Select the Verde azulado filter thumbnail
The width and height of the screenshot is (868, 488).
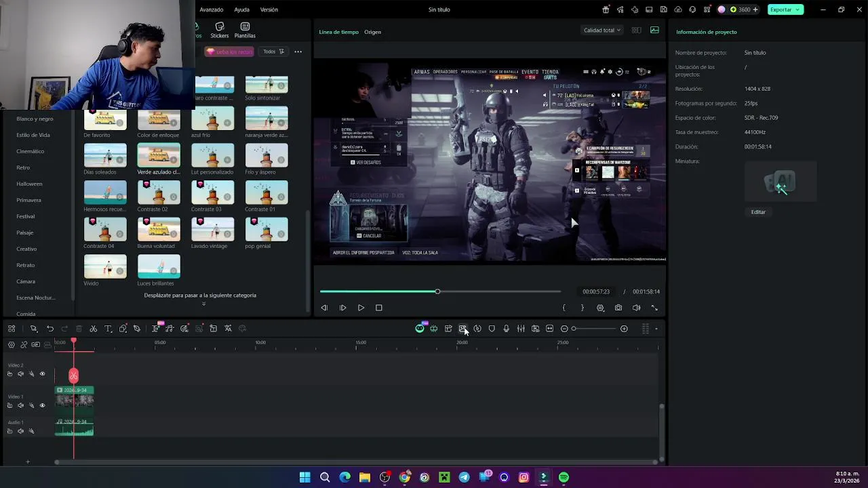159,155
